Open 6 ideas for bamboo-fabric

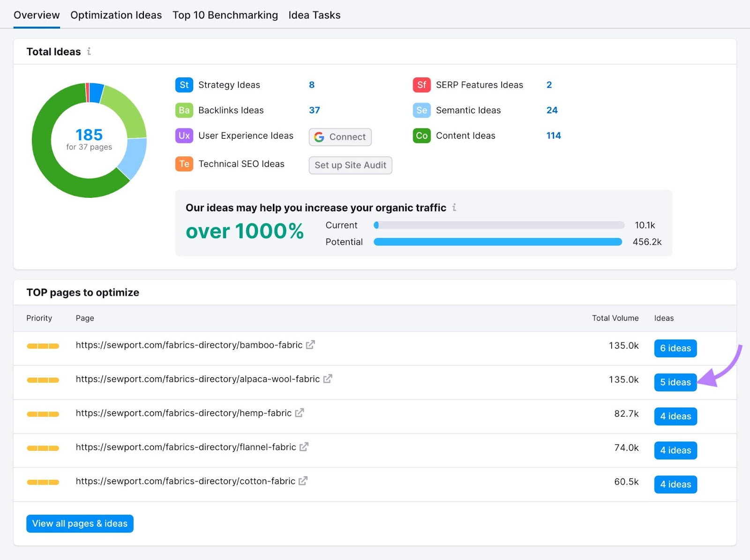[675, 348]
